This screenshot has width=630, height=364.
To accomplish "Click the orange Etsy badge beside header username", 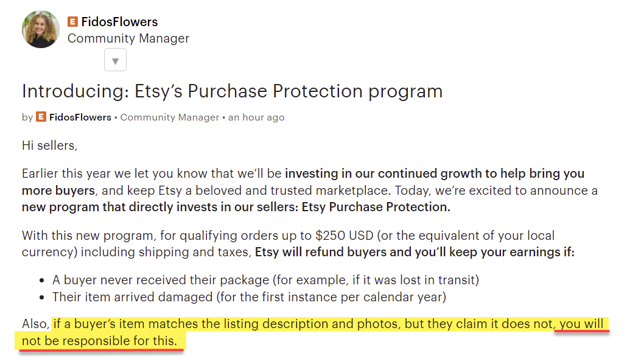I will coord(72,22).
